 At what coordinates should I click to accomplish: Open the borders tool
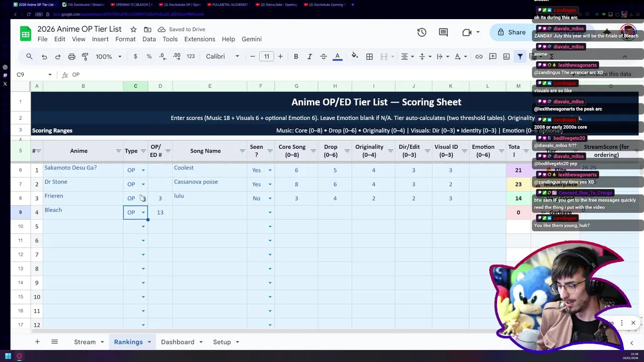coord(369,56)
